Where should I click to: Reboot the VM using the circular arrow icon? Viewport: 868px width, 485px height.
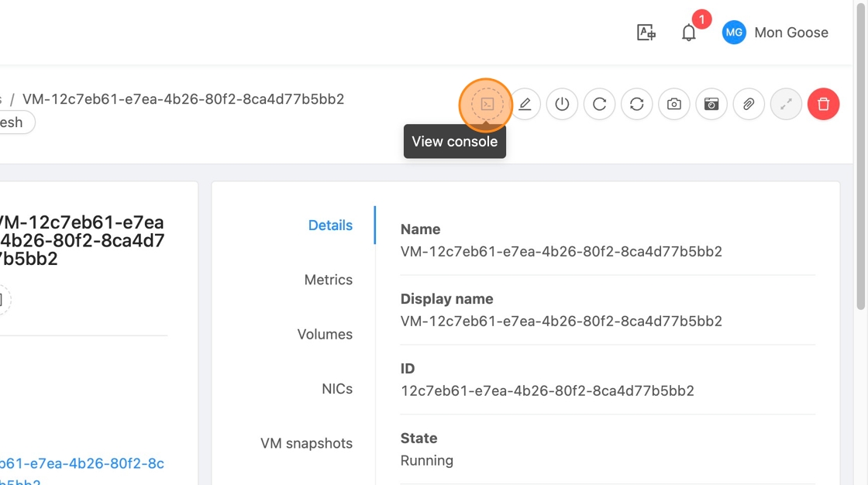pyautogui.click(x=599, y=104)
